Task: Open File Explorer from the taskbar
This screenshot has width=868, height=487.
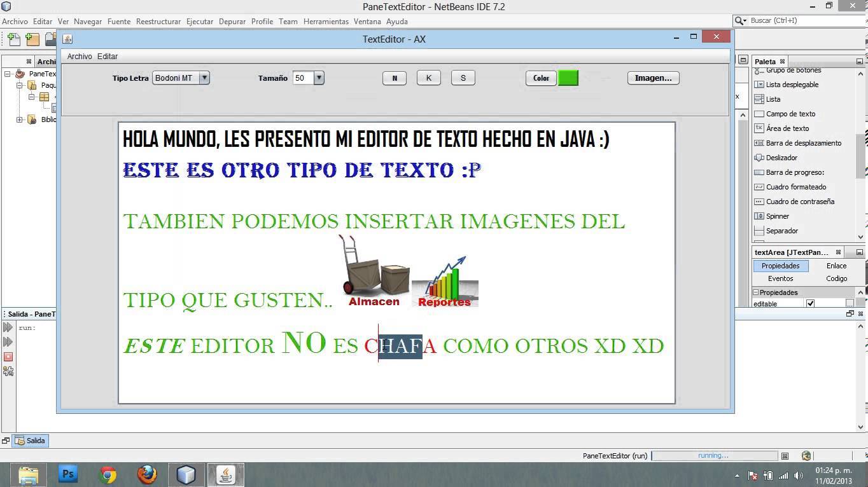Action: coord(28,474)
